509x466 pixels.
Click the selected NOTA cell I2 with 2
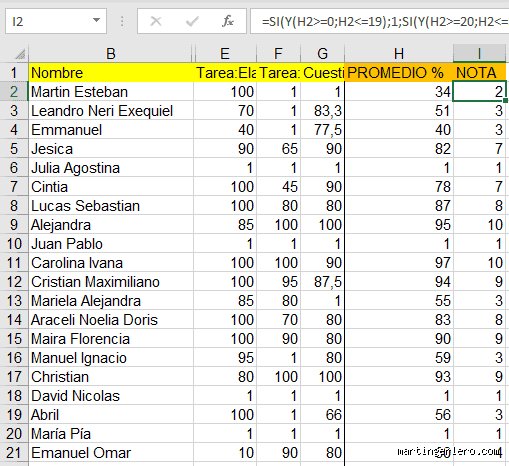479,92
